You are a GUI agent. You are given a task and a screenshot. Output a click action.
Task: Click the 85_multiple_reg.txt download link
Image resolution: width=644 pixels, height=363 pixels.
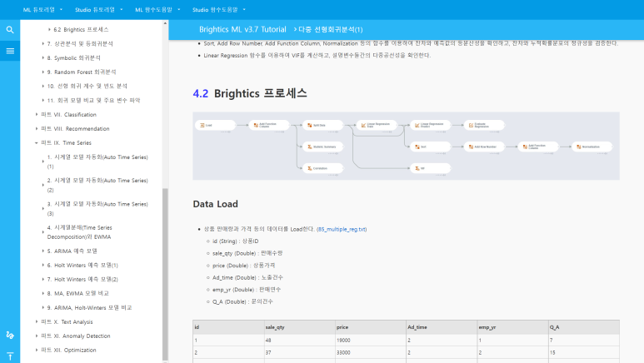342,229
